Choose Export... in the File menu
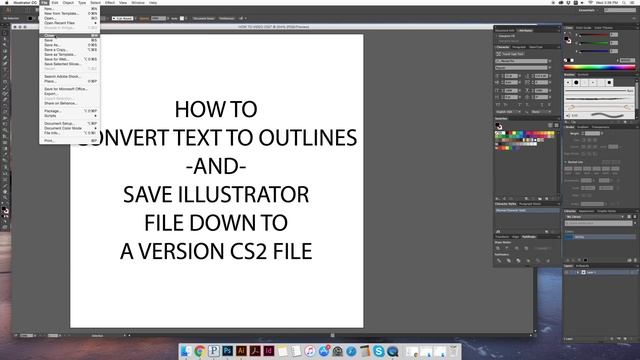The image size is (640, 360). tap(70, 94)
